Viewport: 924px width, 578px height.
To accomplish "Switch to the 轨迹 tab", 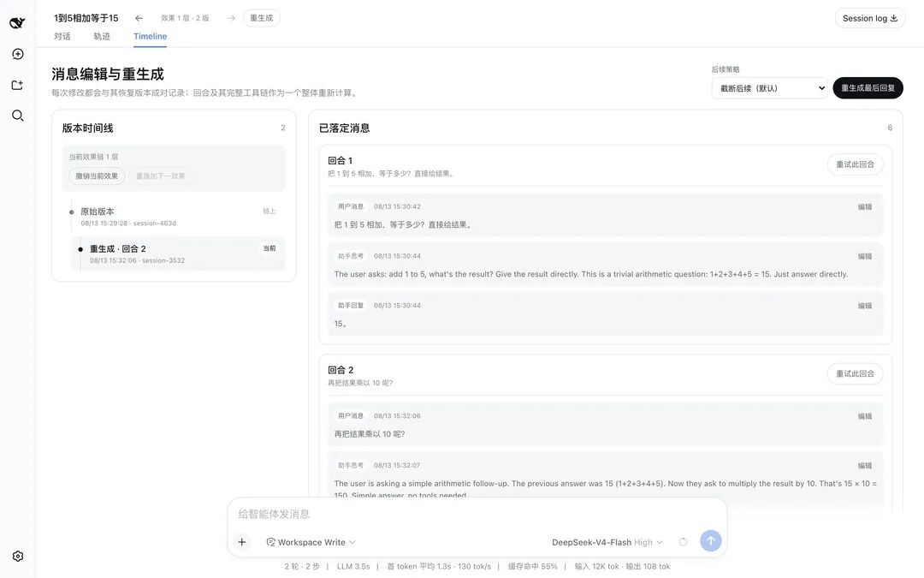I will point(102,36).
